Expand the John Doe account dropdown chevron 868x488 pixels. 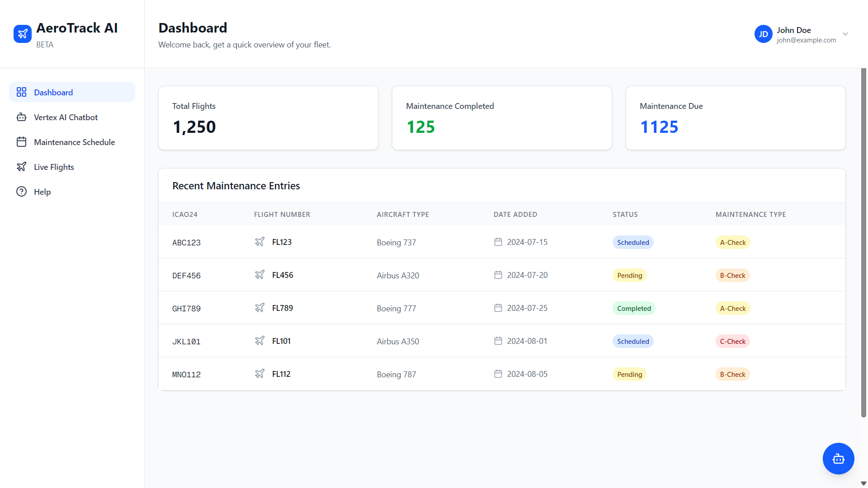tap(845, 34)
